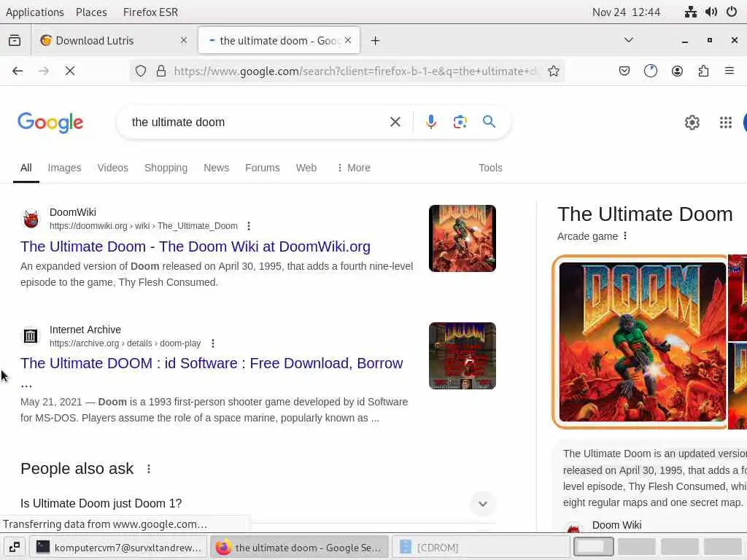The image size is (747, 560).
Task: Switch to terminal window in taskbar
Action: (119, 548)
